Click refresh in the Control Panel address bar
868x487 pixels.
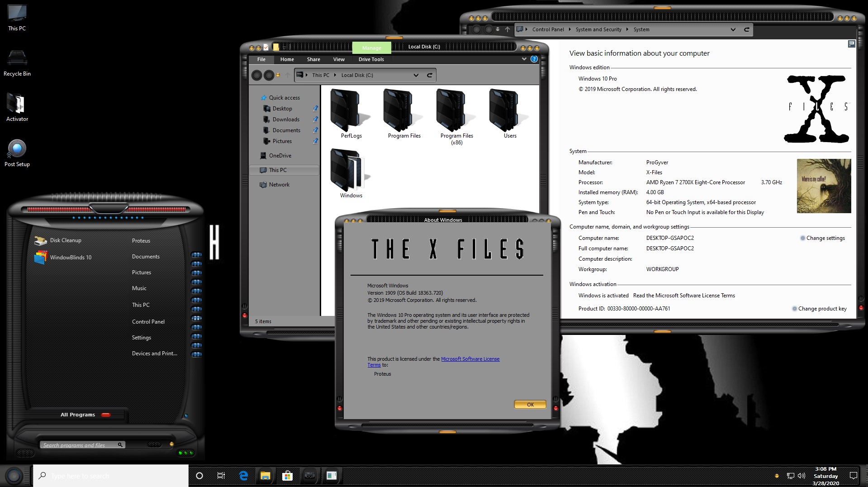click(747, 29)
